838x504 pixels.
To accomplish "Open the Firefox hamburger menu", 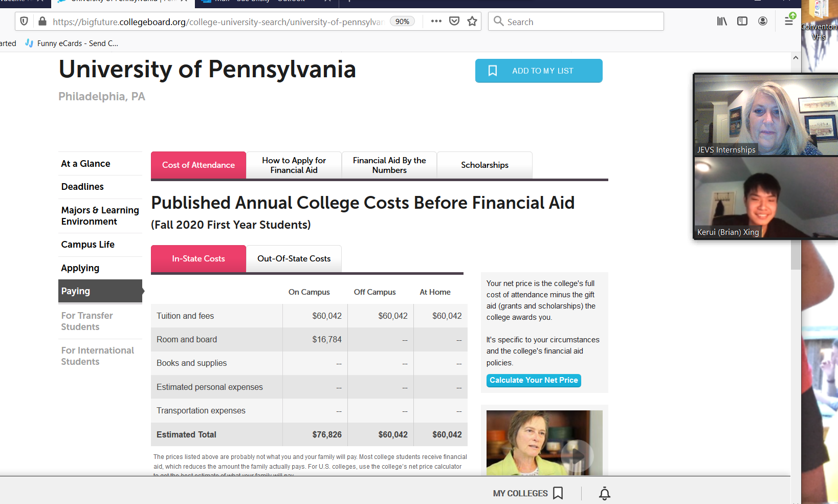I will pyautogui.click(x=789, y=21).
